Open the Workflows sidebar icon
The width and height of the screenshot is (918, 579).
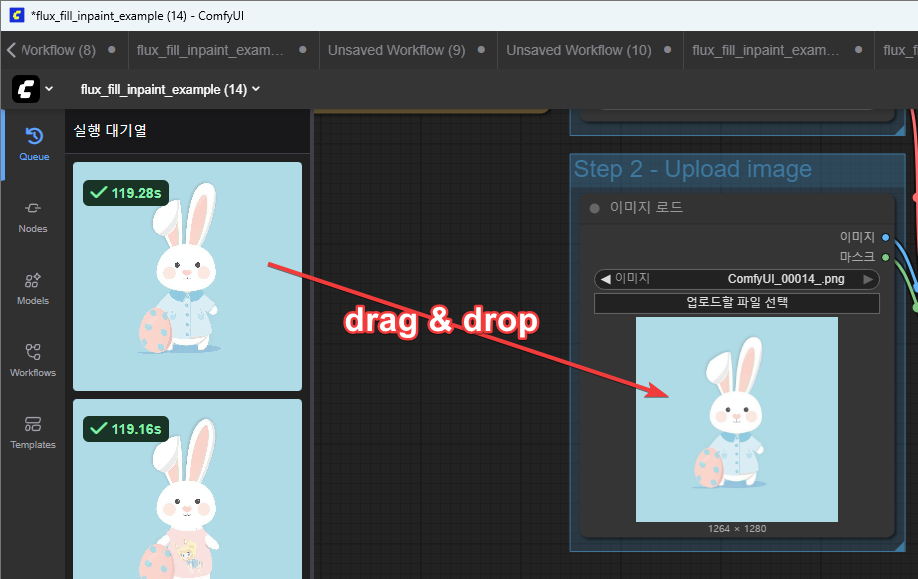(x=33, y=359)
